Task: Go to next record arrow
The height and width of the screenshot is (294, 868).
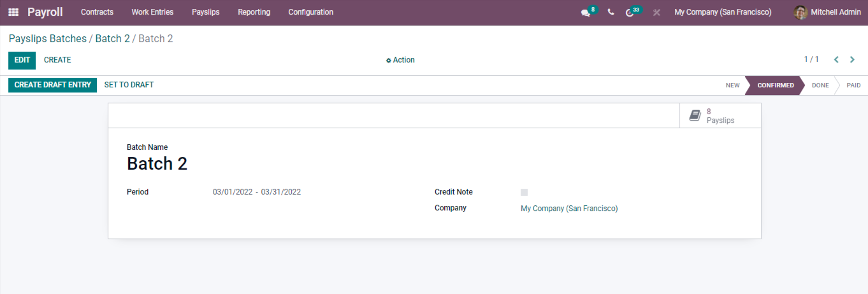Action: click(853, 60)
